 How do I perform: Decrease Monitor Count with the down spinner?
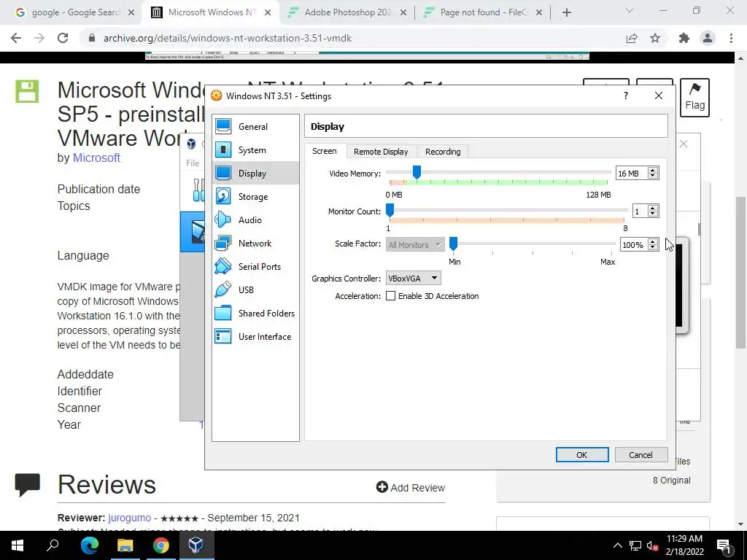pos(653,214)
